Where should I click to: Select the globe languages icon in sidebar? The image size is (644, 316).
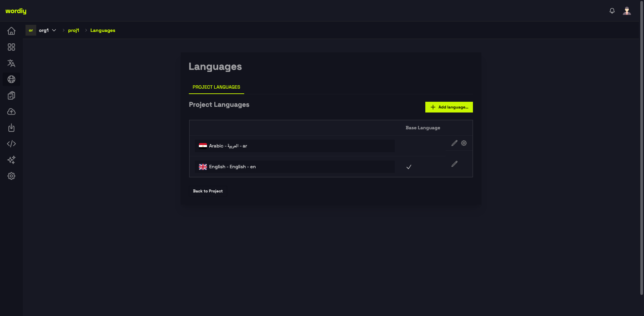pos(11,79)
